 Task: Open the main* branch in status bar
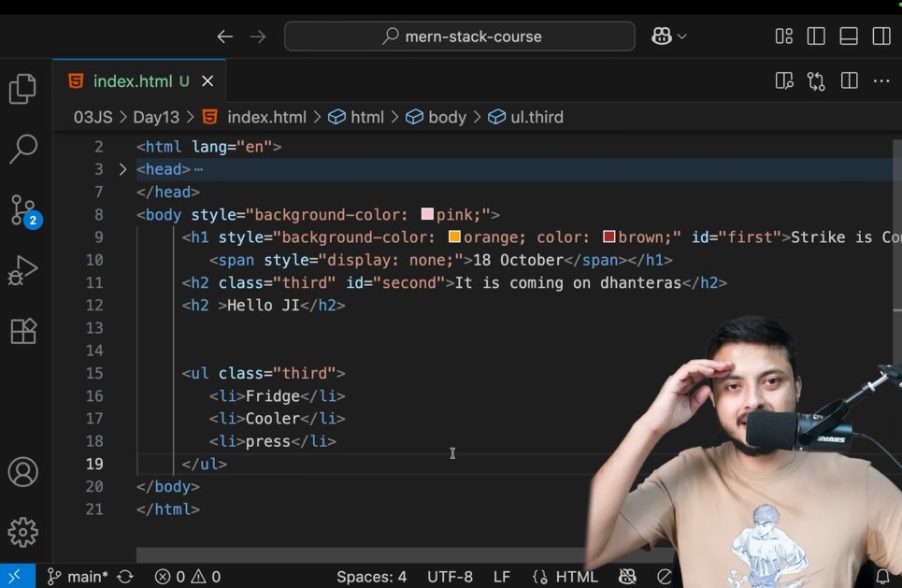(x=78, y=576)
